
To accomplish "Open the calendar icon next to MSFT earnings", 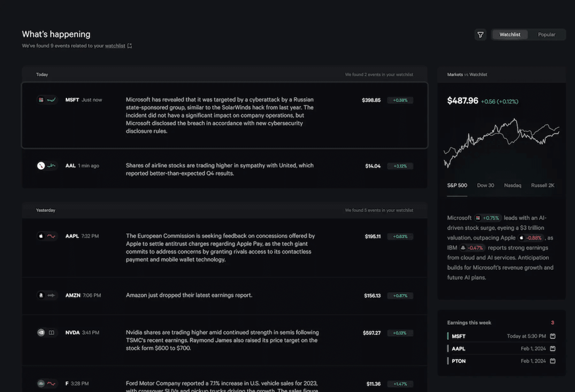I will pos(553,336).
